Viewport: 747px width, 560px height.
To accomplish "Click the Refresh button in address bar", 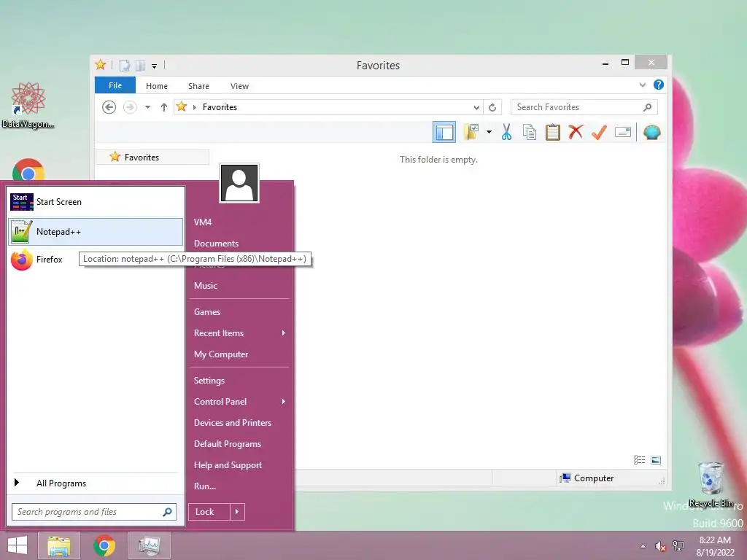I will coord(492,107).
